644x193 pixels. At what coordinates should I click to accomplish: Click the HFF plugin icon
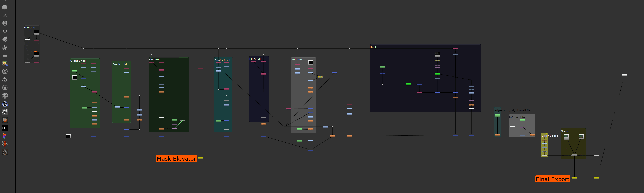tap(5, 128)
